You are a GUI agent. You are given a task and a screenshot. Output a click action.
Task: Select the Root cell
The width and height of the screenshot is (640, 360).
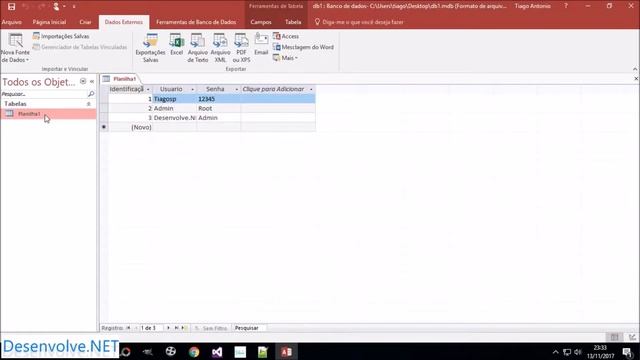pos(218,108)
